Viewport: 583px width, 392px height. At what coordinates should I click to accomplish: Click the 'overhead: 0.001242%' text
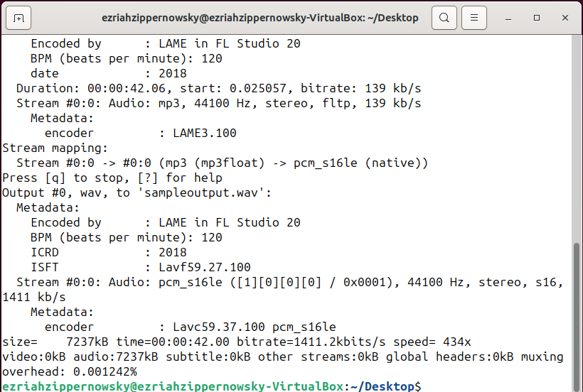(x=70, y=371)
